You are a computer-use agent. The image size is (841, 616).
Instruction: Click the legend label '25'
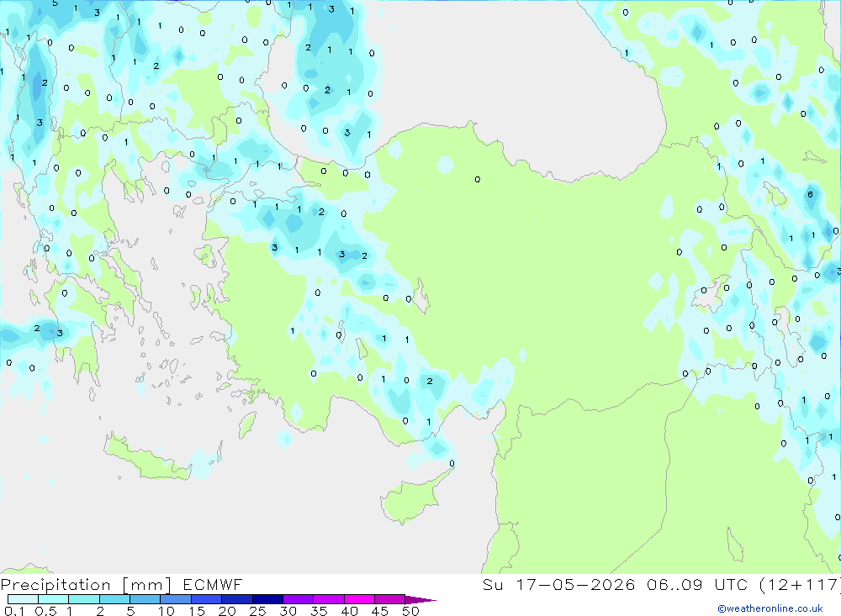258,611
